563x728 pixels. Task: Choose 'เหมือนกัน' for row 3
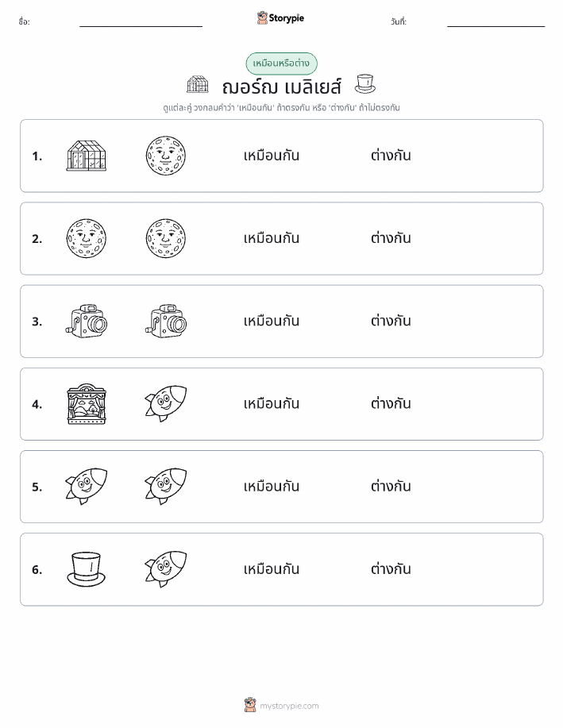coord(272,321)
